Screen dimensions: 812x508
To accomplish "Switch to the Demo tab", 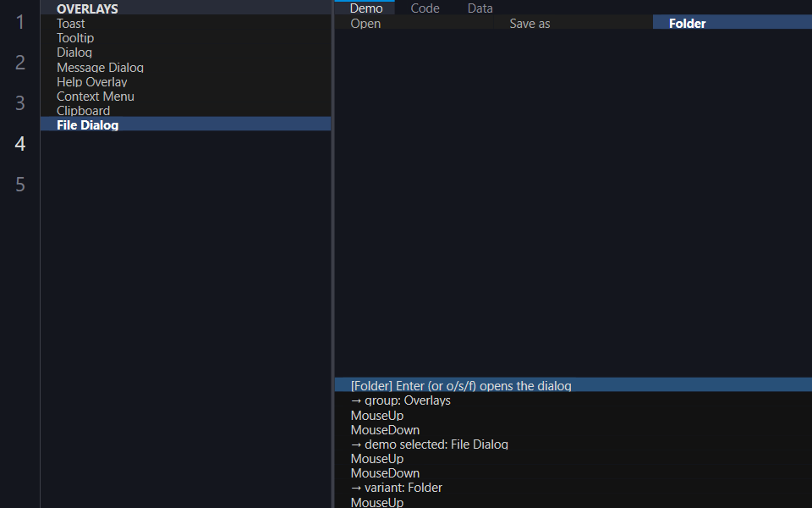I will (365, 8).
